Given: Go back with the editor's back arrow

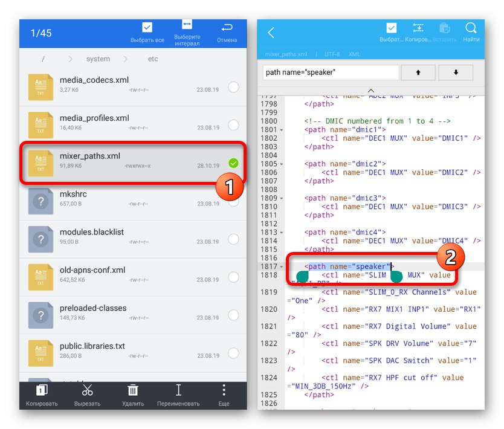Looking at the screenshot, I should 271,33.
